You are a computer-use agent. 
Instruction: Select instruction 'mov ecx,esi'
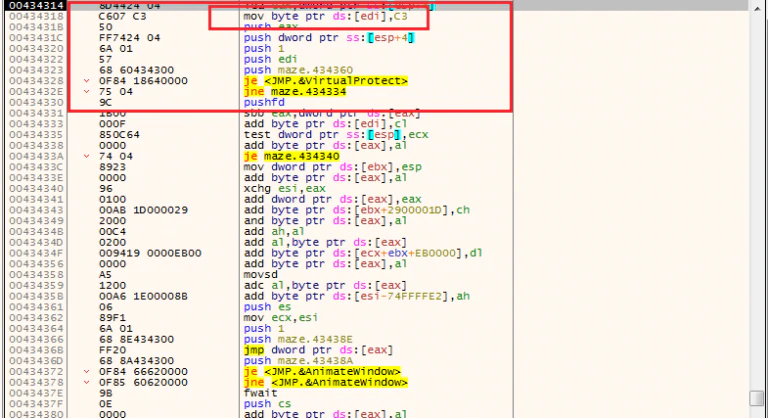click(x=281, y=318)
